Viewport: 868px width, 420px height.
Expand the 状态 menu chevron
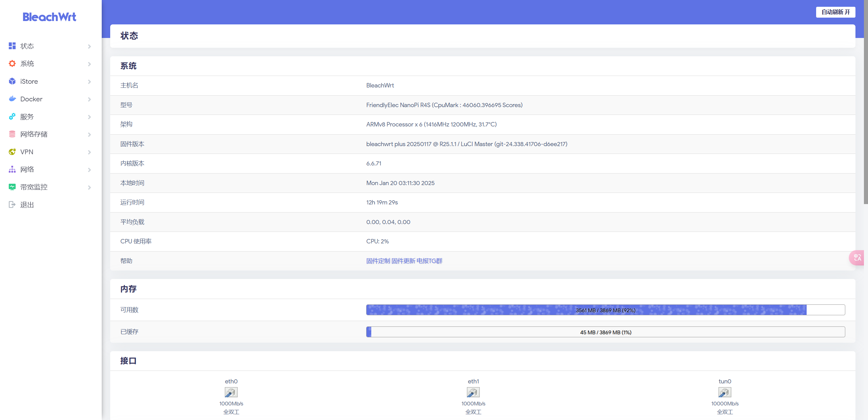click(90, 46)
